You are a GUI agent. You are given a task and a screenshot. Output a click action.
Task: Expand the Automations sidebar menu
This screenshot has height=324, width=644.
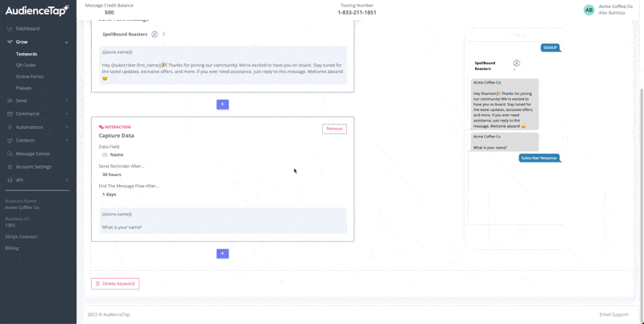point(67,127)
